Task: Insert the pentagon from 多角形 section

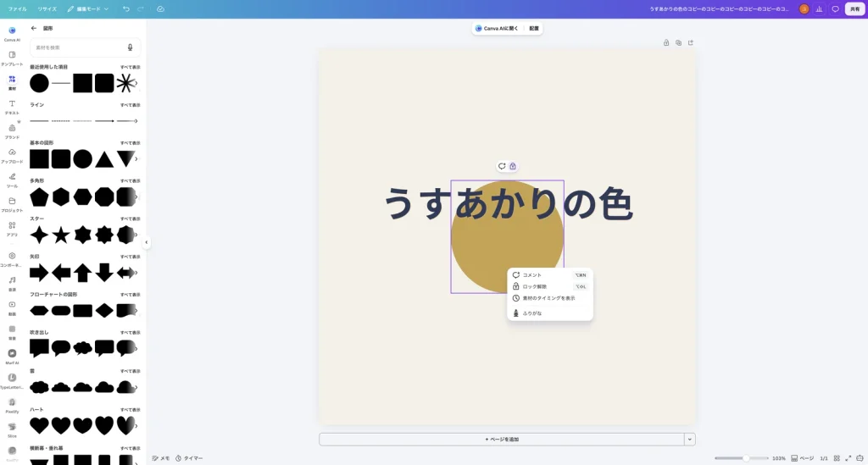Action: 39,197
